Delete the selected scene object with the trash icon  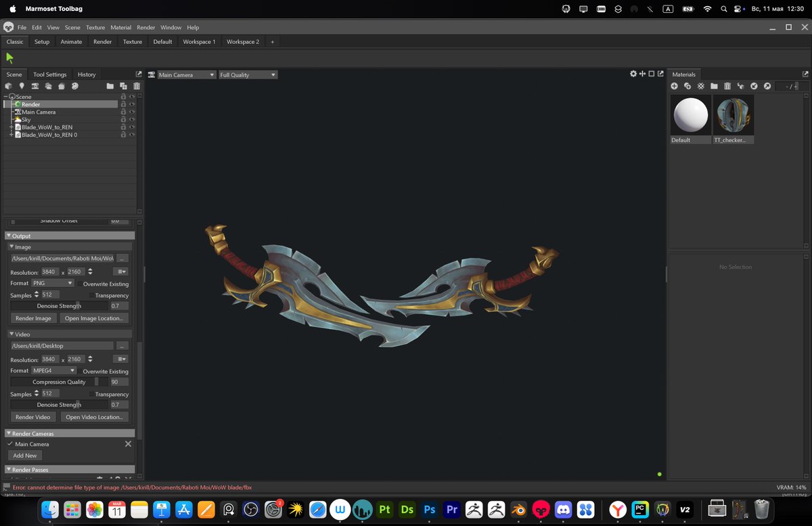pyautogui.click(x=137, y=86)
